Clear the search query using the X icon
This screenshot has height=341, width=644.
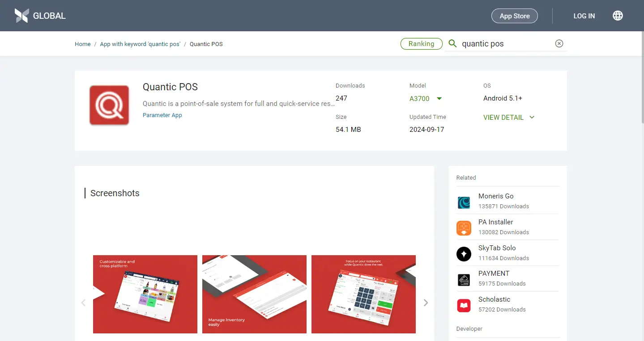(x=559, y=43)
